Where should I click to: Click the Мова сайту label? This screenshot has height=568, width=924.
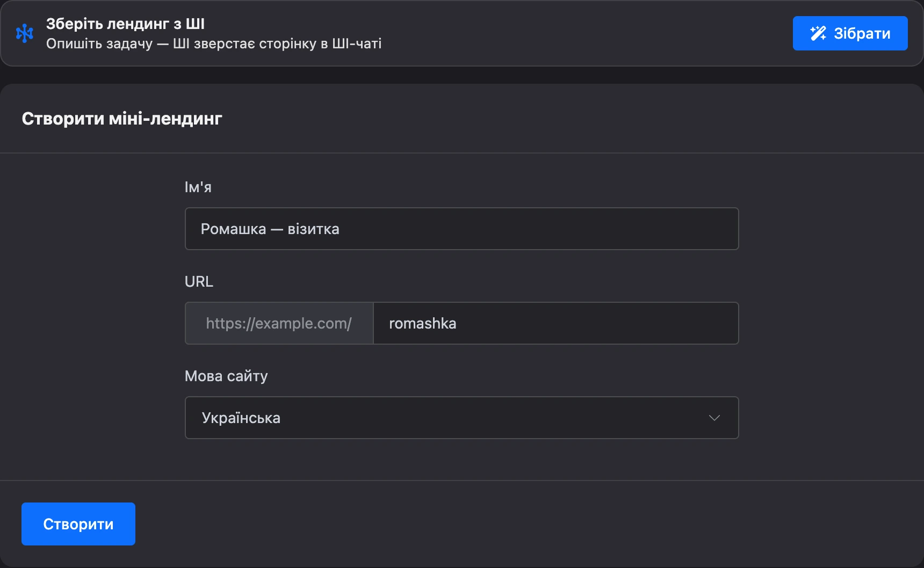[x=226, y=376]
